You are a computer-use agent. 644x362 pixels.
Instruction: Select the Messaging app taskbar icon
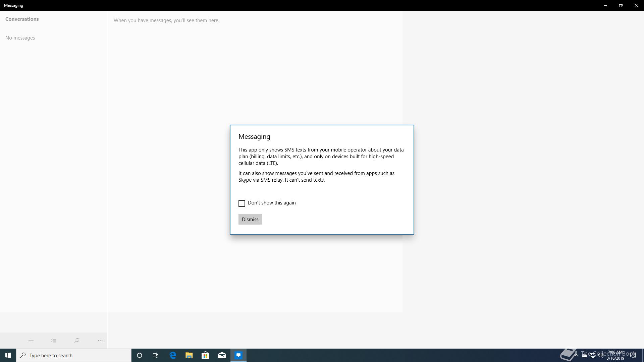click(x=238, y=355)
